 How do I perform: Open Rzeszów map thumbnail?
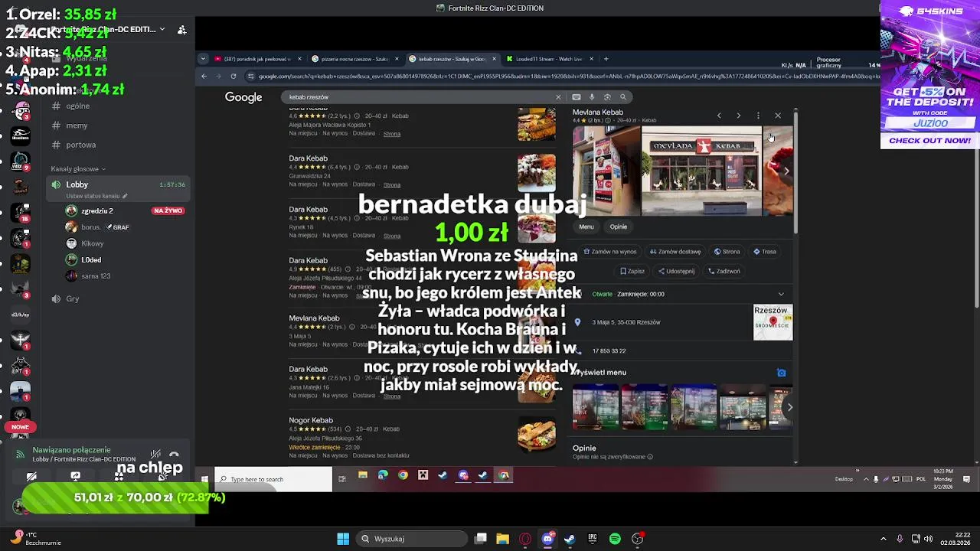coord(773,322)
